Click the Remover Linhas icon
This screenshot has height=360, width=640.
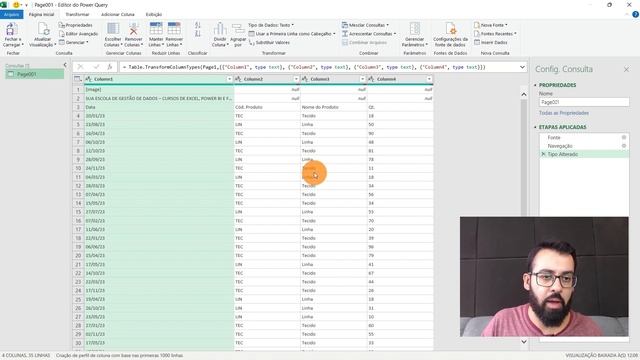174,29
